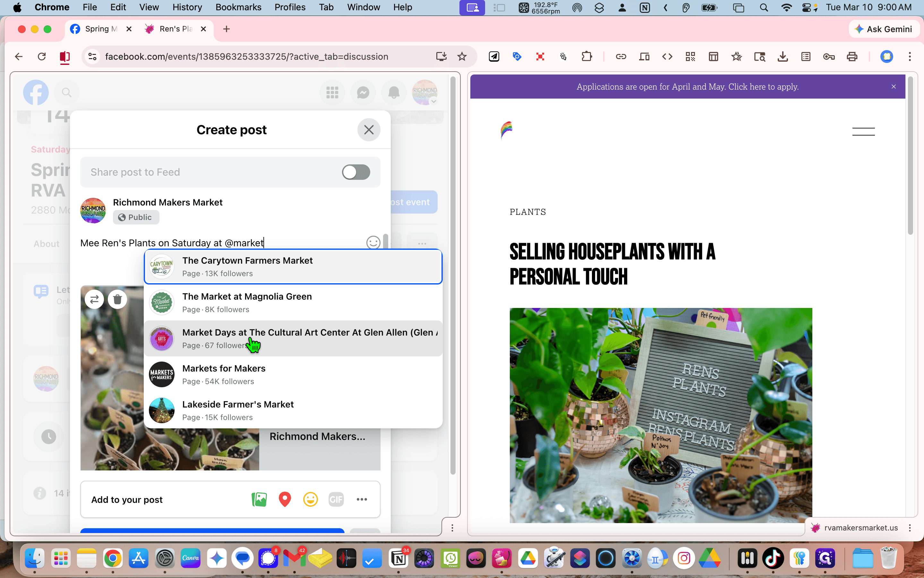Bookmark this page with star icon

point(462,57)
